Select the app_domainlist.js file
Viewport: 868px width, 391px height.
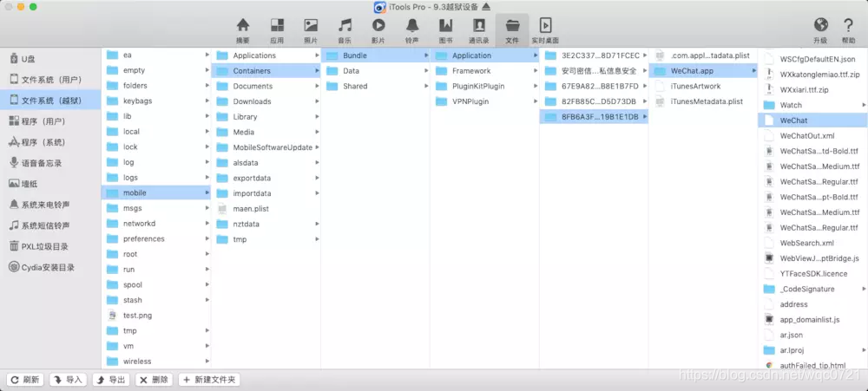click(x=812, y=319)
